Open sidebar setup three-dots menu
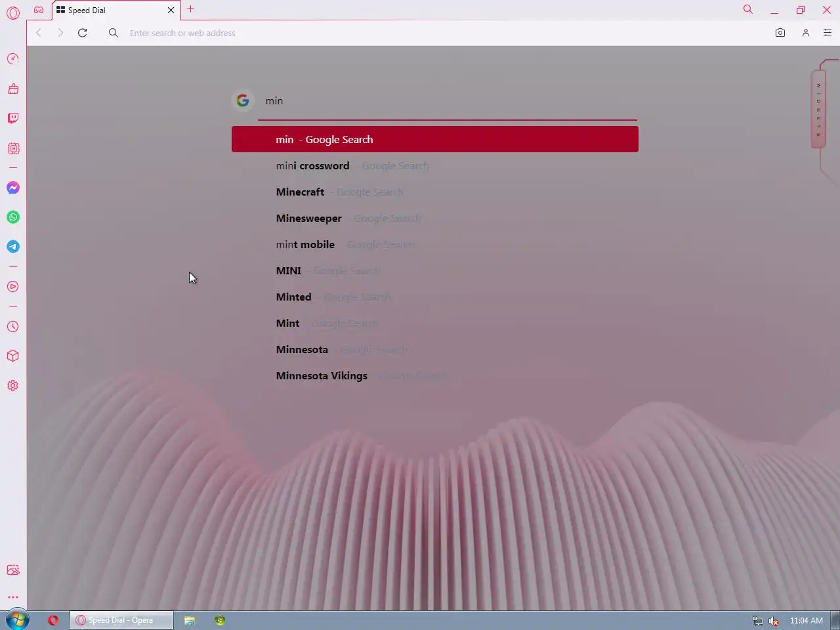 pos(13,597)
